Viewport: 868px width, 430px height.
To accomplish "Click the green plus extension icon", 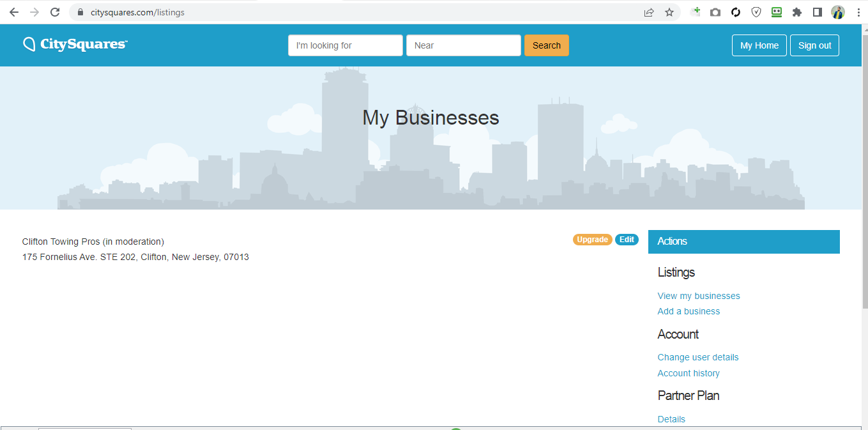I will (x=696, y=12).
